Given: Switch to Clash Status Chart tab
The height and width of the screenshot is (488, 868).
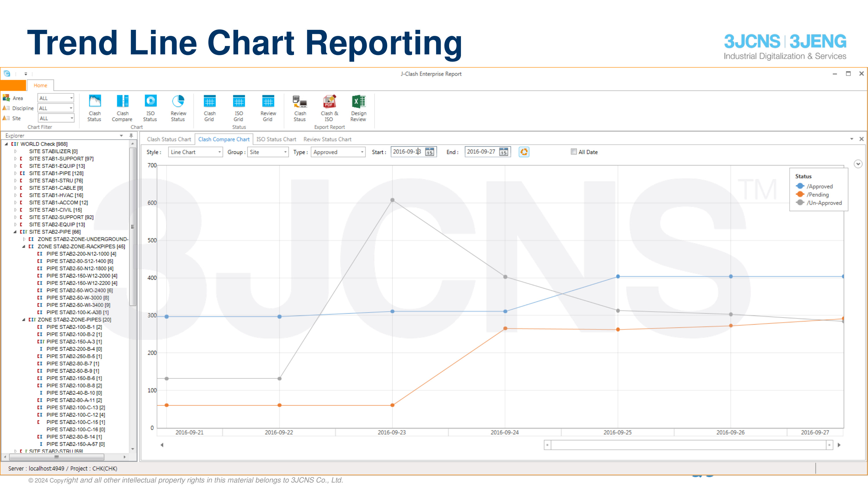Looking at the screenshot, I should tap(169, 139).
